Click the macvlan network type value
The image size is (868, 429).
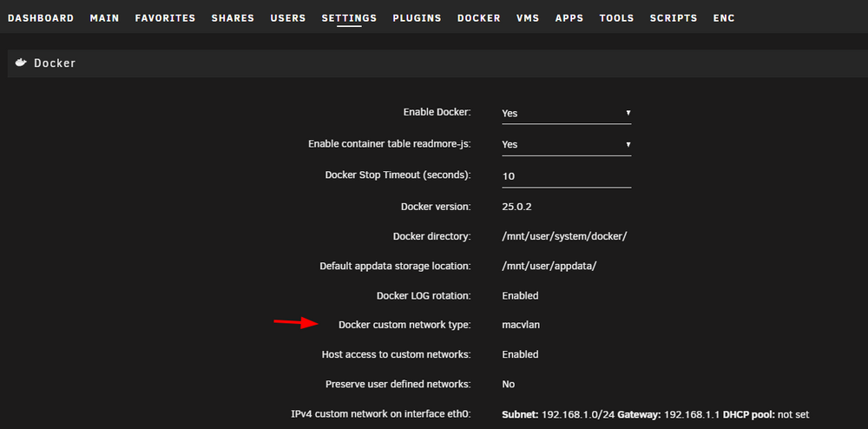521,325
